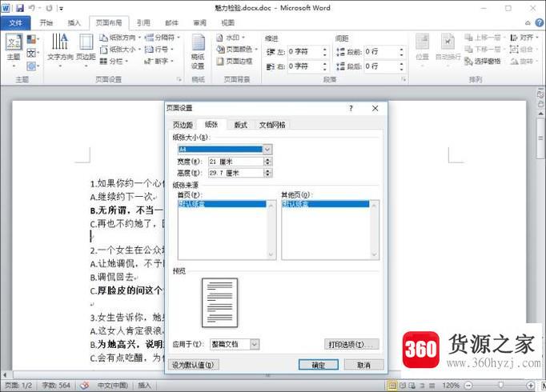Click the theme effects icon
Viewport: 546px width, 392px height.
point(32,66)
